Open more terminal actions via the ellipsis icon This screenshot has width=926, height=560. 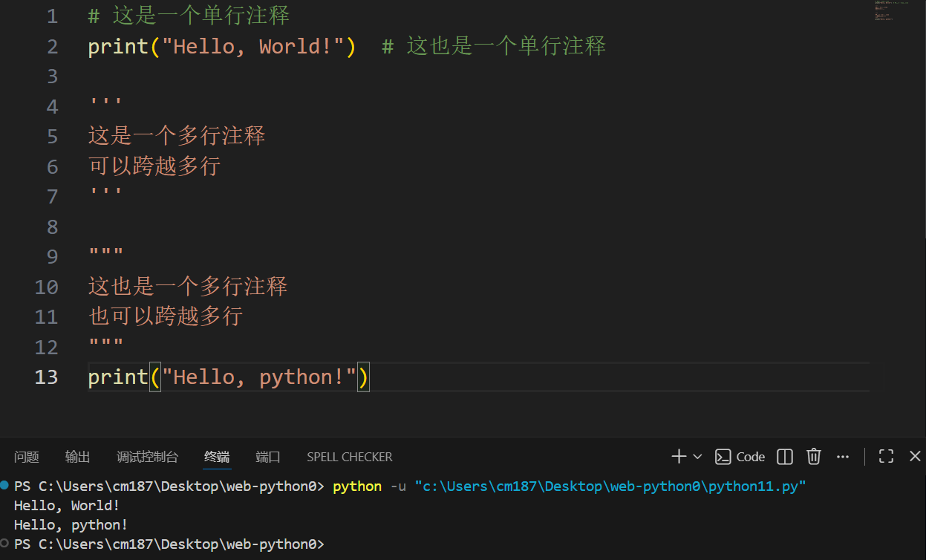point(842,456)
